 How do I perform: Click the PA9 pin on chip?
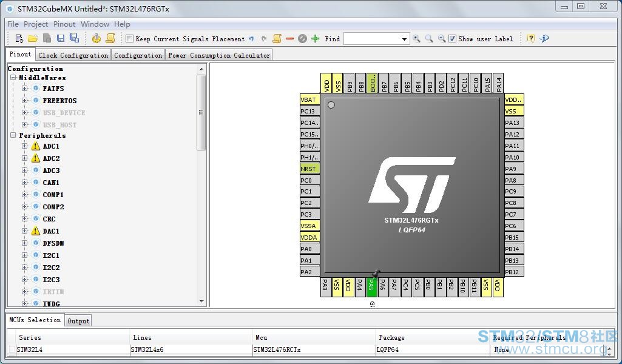pos(514,169)
